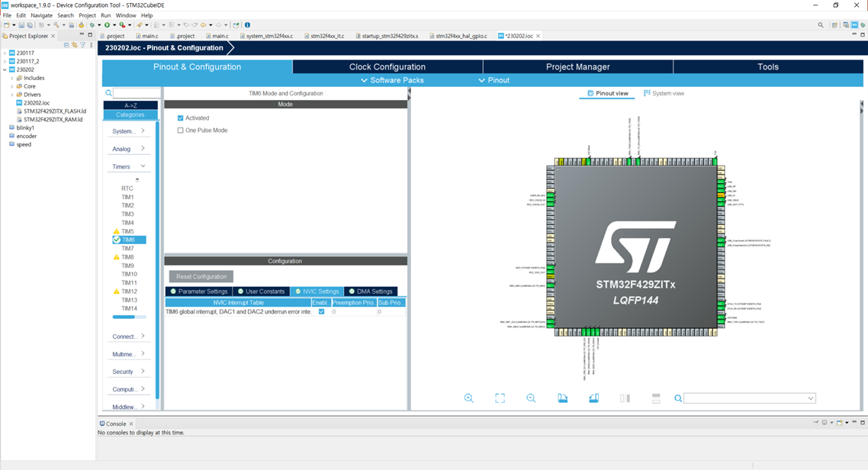Uncheck the TIM6 global interrupt Enabled box
Screen dimensions: 868x470
click(321, 311)
